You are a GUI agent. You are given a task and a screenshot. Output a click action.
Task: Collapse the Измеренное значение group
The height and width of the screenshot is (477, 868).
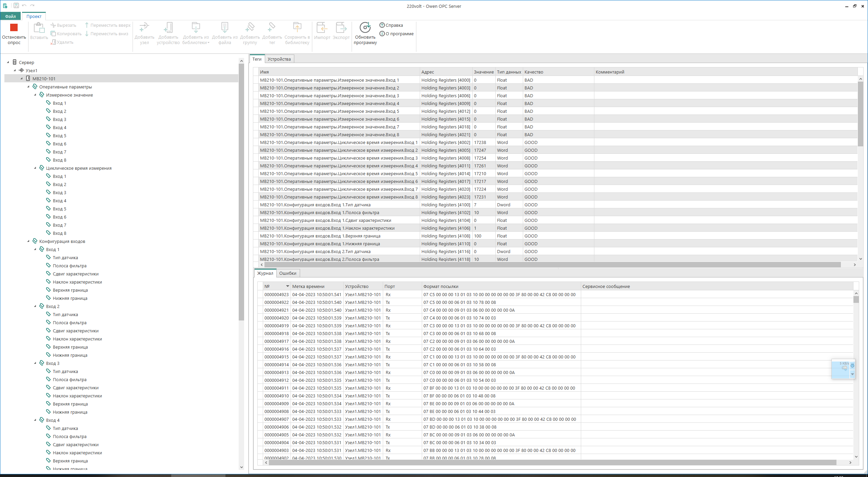point(35,95)
